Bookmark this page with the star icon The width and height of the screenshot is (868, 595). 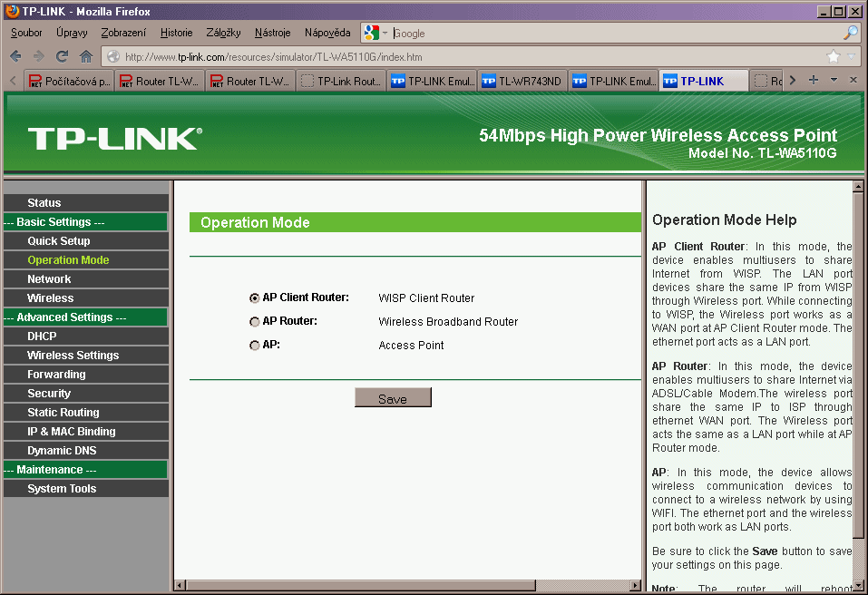click(x=833, y=56)
